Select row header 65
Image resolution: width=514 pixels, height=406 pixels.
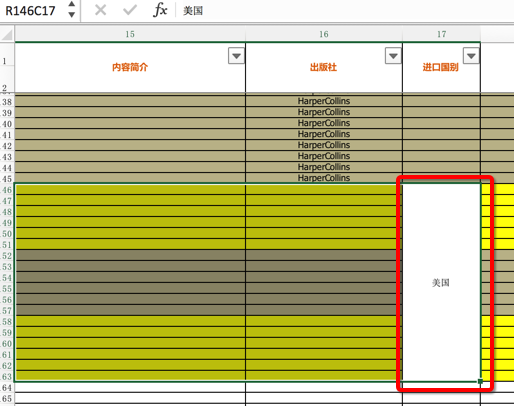pos(7,399)
